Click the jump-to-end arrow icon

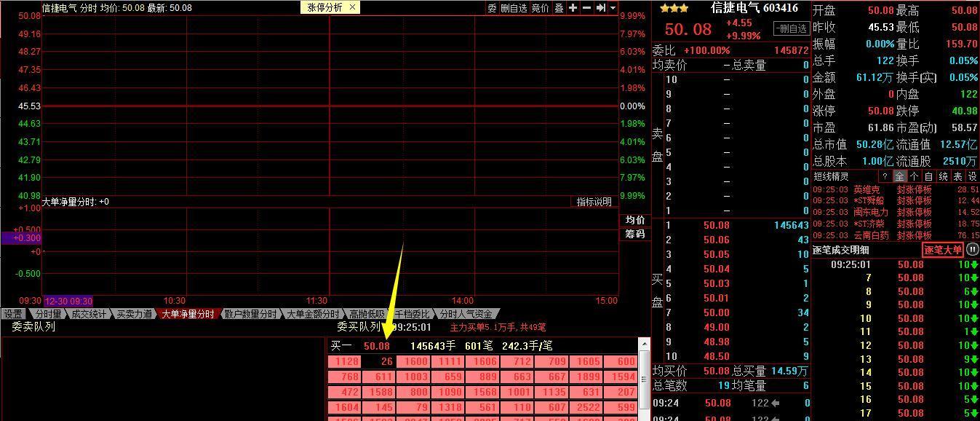(x=600, y=8)
